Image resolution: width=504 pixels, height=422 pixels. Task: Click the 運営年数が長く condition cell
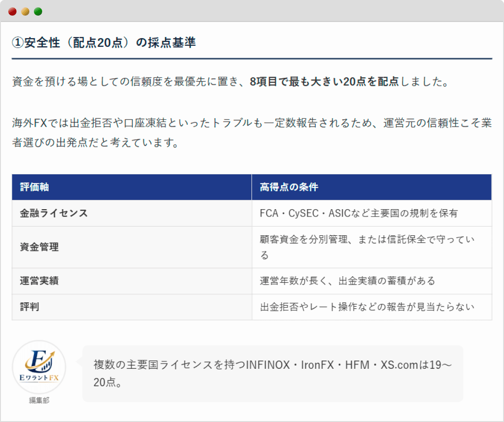click(x=372, y=281)
